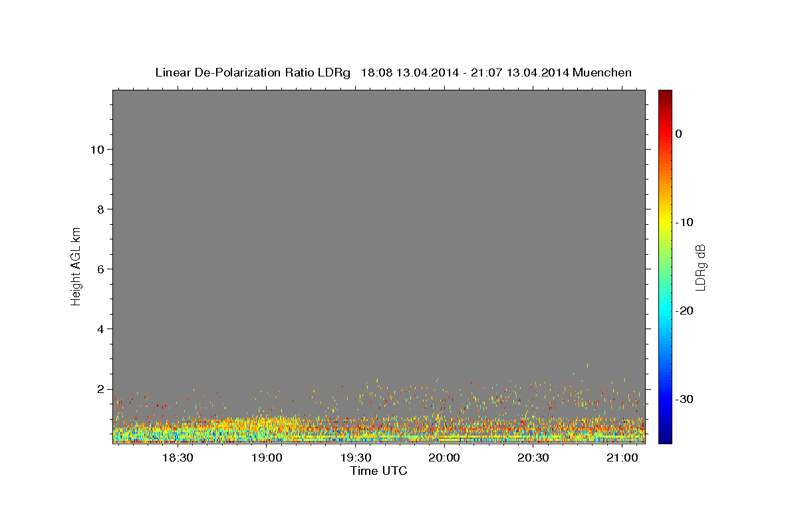The width and height of the screenshot is (798, 532).
Task: Click the cyan -20 dB colorbar region
Action: click(x=665, y=311)
